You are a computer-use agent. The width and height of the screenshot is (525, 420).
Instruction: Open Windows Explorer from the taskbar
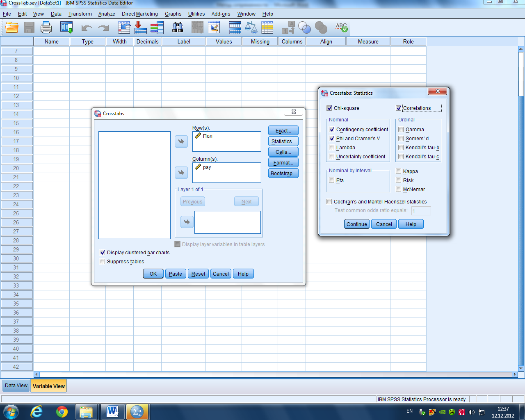tap(87, 411)
